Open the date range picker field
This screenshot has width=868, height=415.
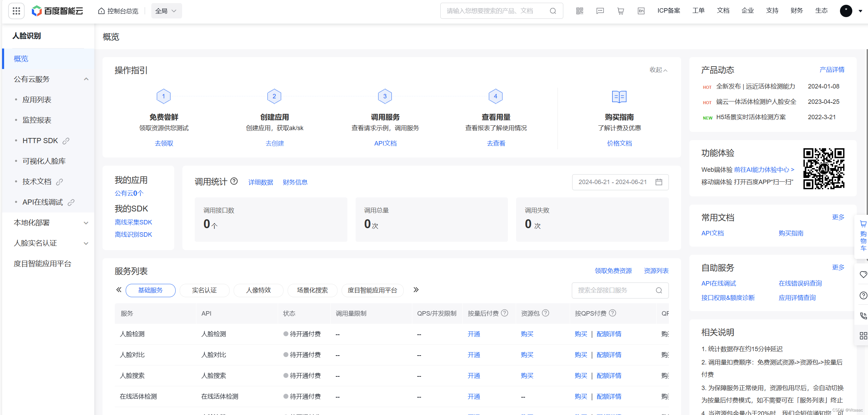(x=620, y=182)
